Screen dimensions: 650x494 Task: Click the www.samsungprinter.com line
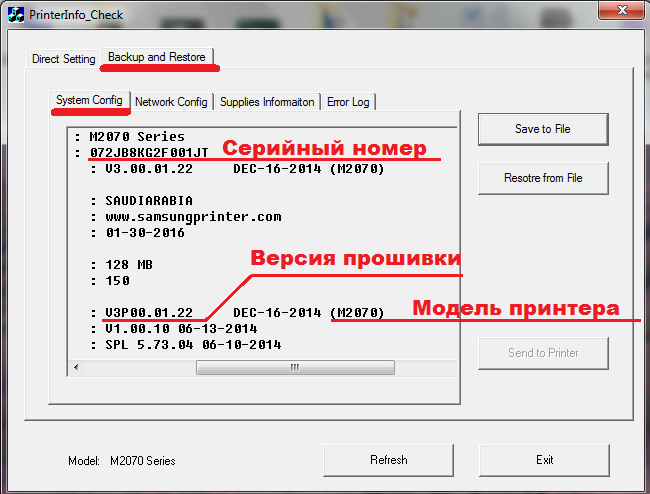pos(193,217)
